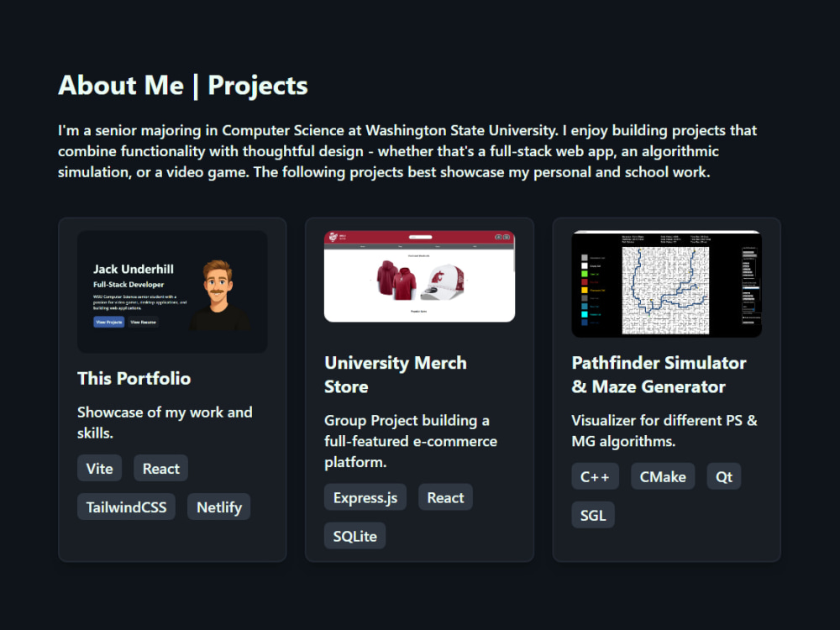
Task: Open the University Merch Store screenshot thumbnail
Action: 419,276
